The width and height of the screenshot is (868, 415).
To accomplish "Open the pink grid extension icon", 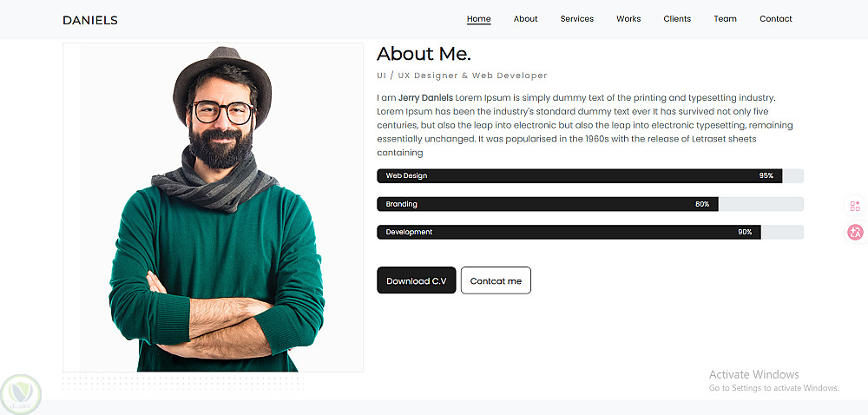I will click(855, 206).
